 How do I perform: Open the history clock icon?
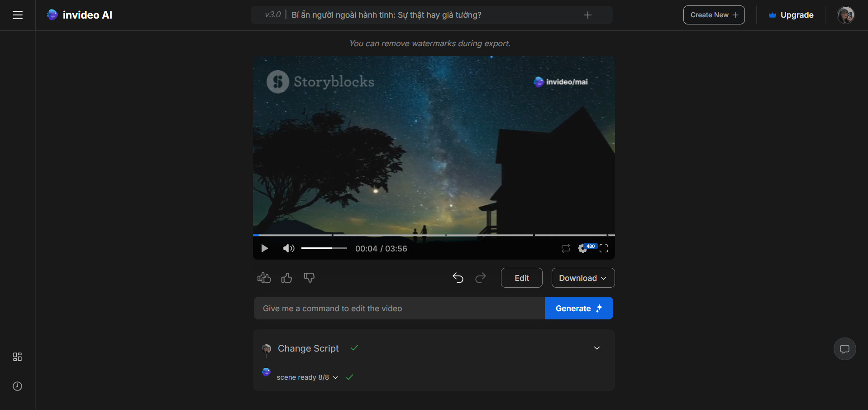click(x=17, y=386)
